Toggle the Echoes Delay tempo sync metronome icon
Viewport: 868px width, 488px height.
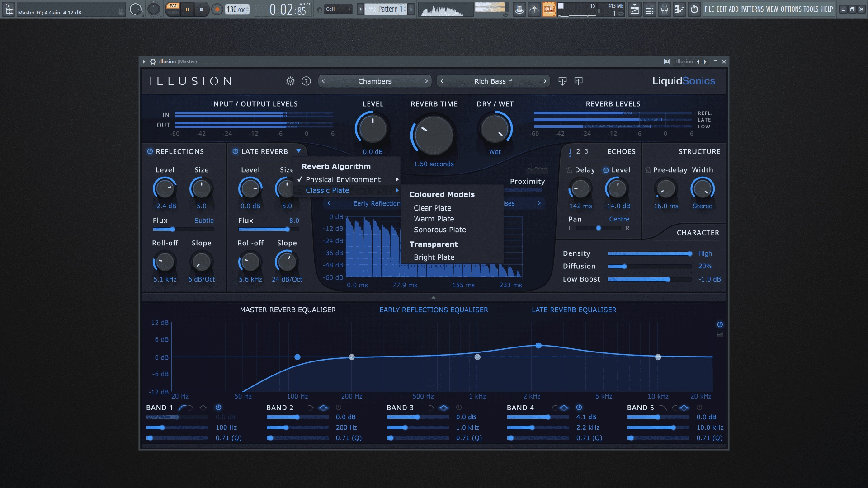(570, 170)
